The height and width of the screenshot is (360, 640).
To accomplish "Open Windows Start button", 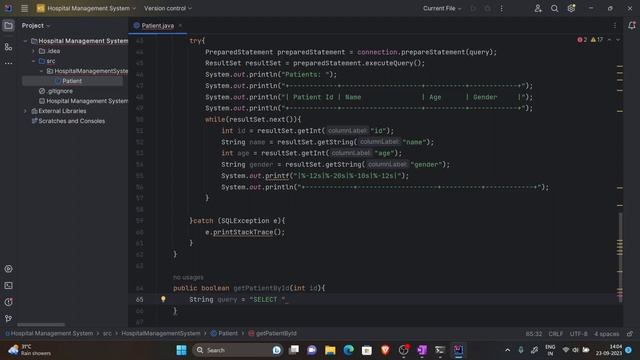I will click(181, 350).
